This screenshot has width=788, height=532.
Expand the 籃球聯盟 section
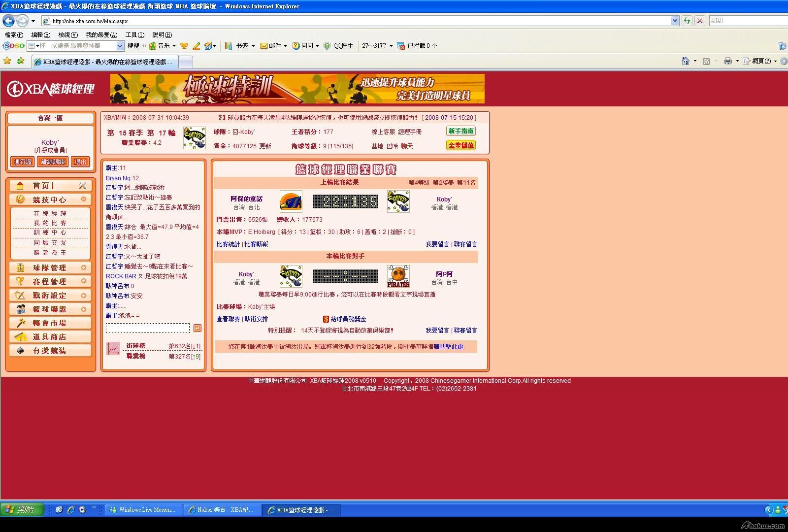click(x=84, y=309)
